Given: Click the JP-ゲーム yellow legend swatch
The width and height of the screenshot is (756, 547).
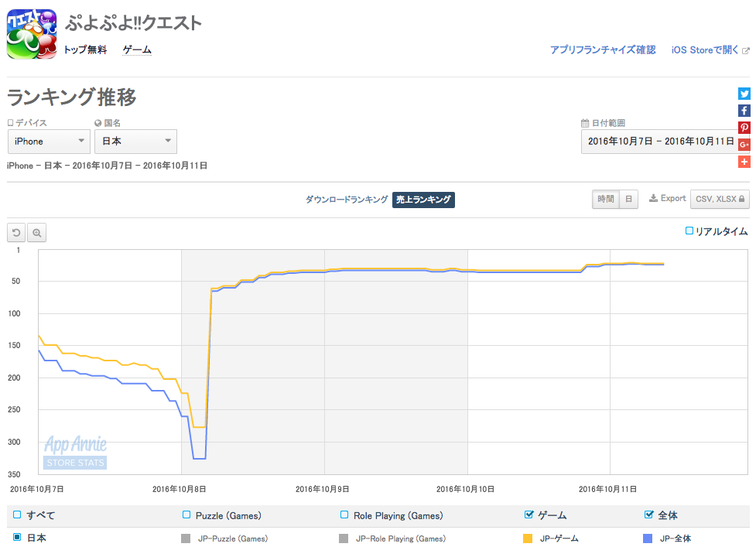Looking at the screenshot, I should pyautogui.click(x=528, y=538).
